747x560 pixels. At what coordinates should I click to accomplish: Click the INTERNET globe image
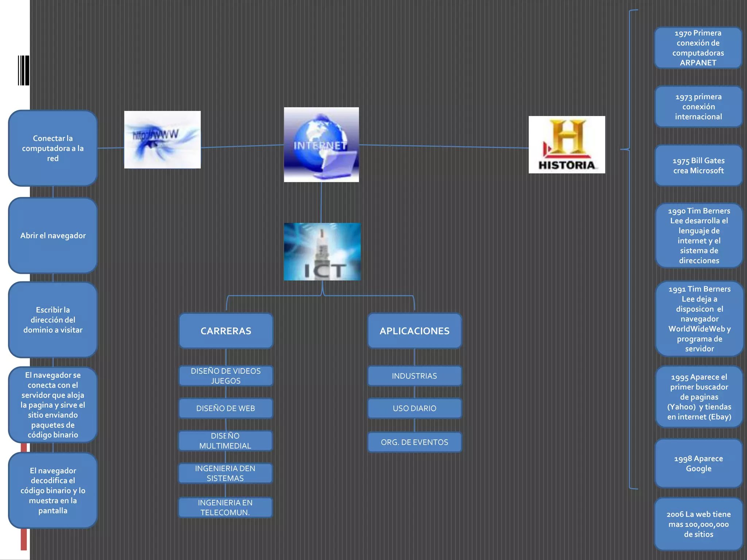pyautogui.click(x=321, y=145)
